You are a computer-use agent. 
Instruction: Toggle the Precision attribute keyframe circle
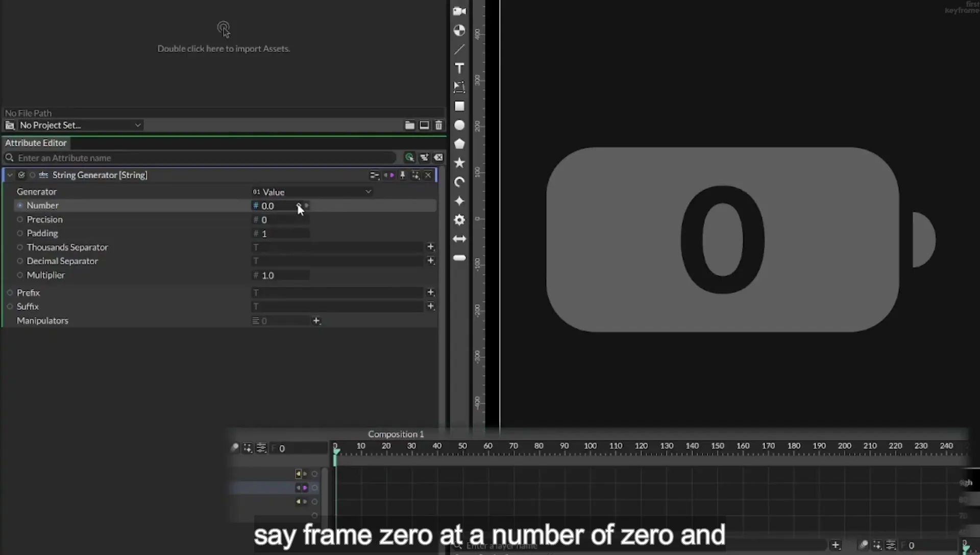pos(20,219)
